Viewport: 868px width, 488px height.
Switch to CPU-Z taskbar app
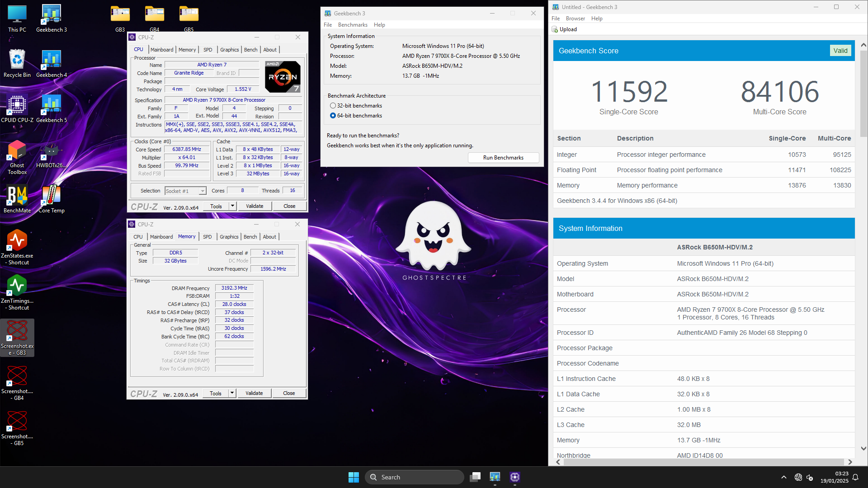[515, 477]
